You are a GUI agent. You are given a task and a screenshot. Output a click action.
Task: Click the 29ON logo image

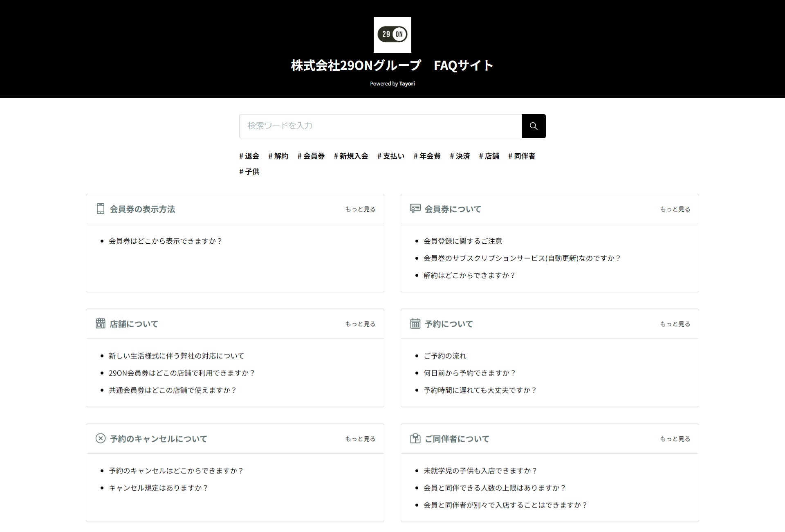(x=392, y=34)
